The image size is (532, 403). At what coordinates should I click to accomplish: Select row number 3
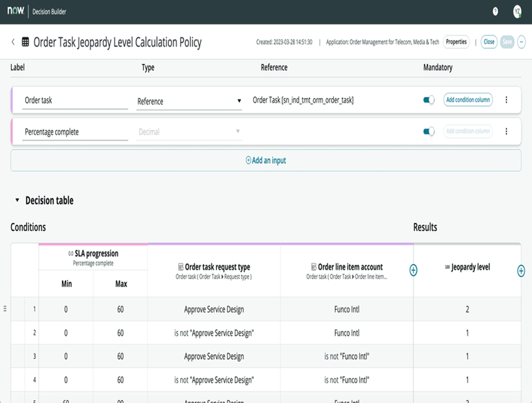tap(34, 356)
